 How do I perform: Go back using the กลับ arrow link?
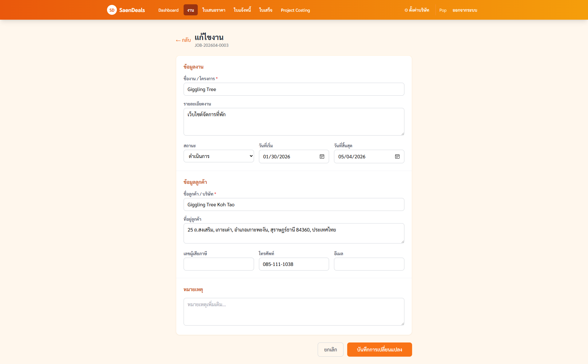click(183, 40)
